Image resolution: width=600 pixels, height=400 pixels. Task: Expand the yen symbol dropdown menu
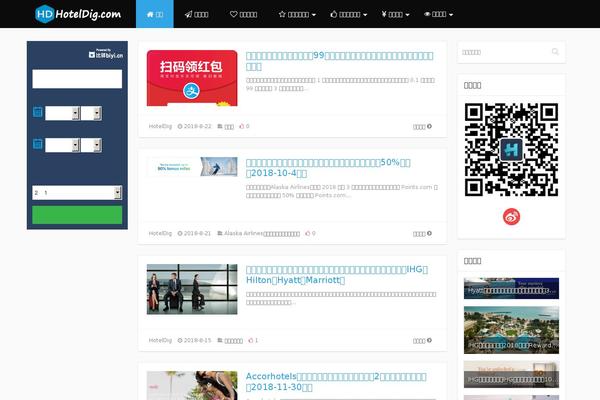(x=395, y=14)
